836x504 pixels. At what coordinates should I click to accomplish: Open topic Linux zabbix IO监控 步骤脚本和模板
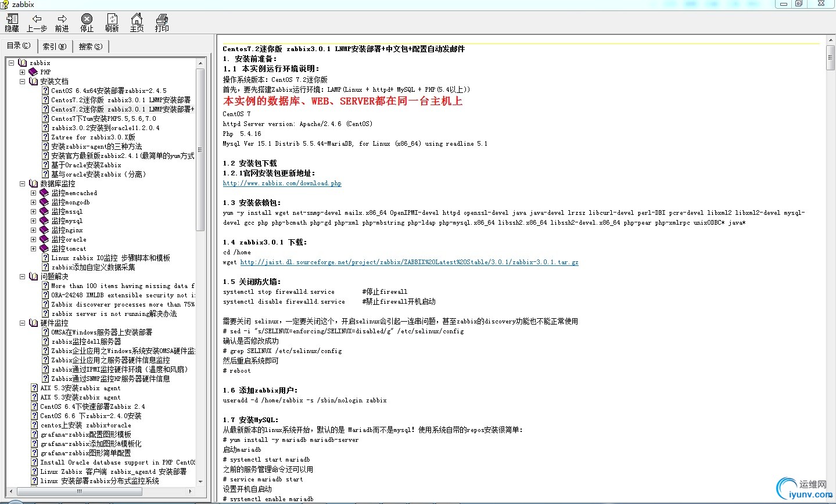[x=110, y=258]
